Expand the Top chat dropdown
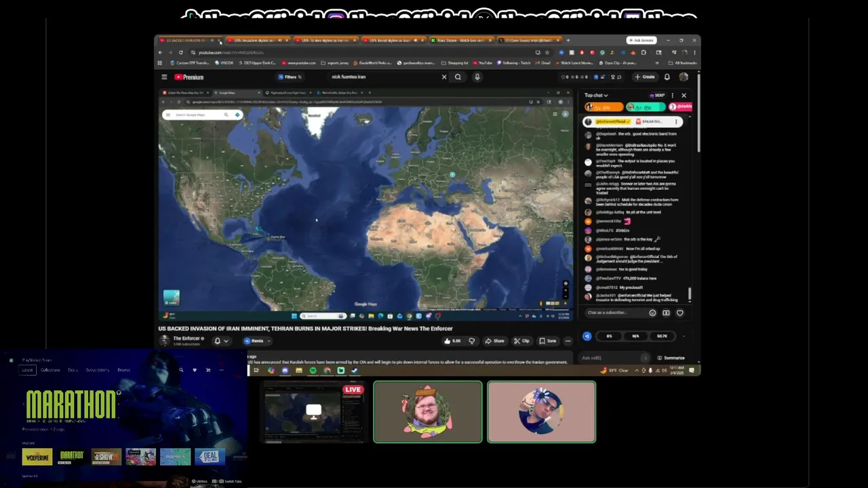Screen dimensions: 868x488 point(596,96)
